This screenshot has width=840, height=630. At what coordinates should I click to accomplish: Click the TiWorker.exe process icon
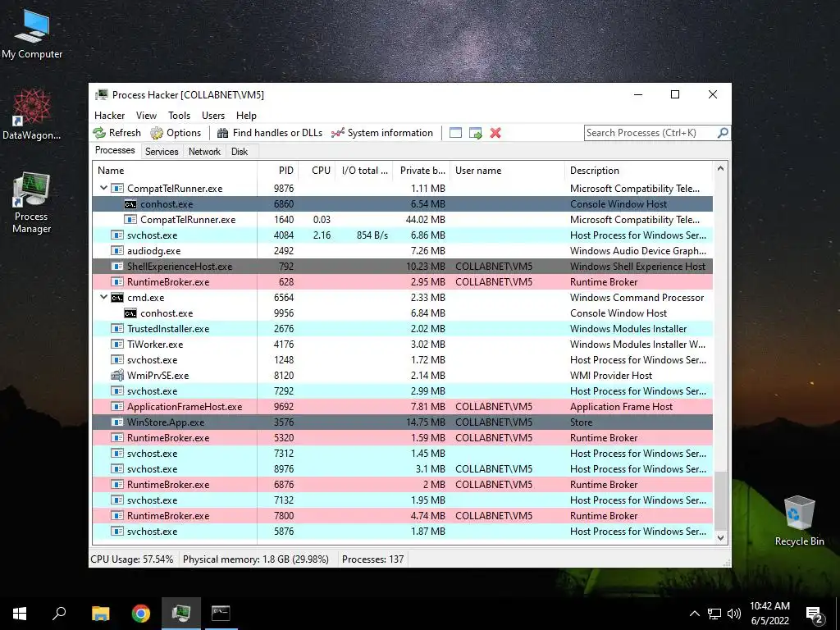[x=116, y=345]
